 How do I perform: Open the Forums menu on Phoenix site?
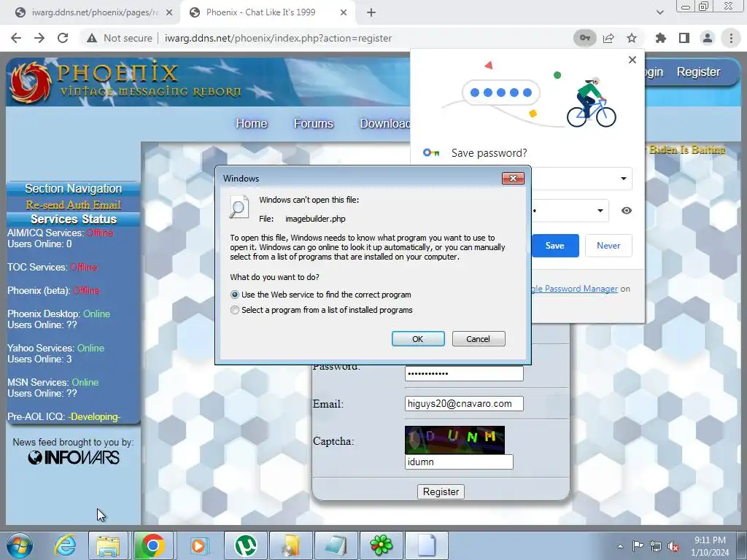coord(314,124)
